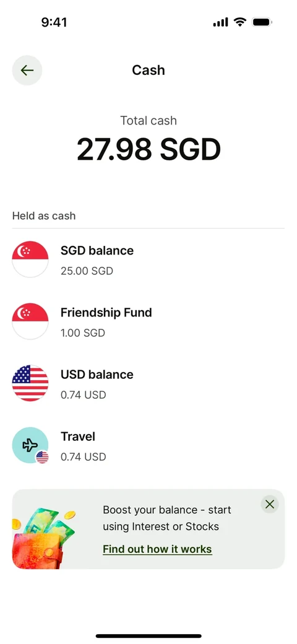Image resolution: width=297 pixels, height=644 pixels.
Task: Tap the 27.98 SGD total amount
Action: point(148,149)
